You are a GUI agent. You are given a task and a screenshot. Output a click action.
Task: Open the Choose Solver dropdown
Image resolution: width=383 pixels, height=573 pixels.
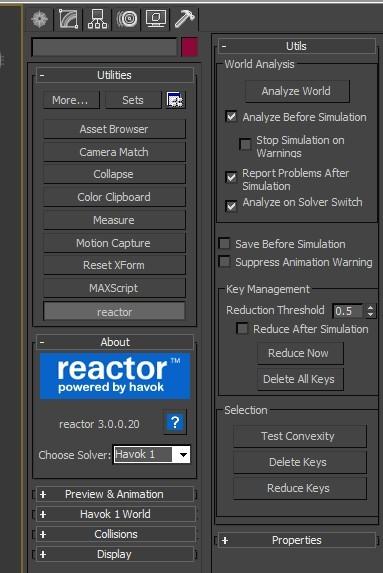tap(182, 455)
